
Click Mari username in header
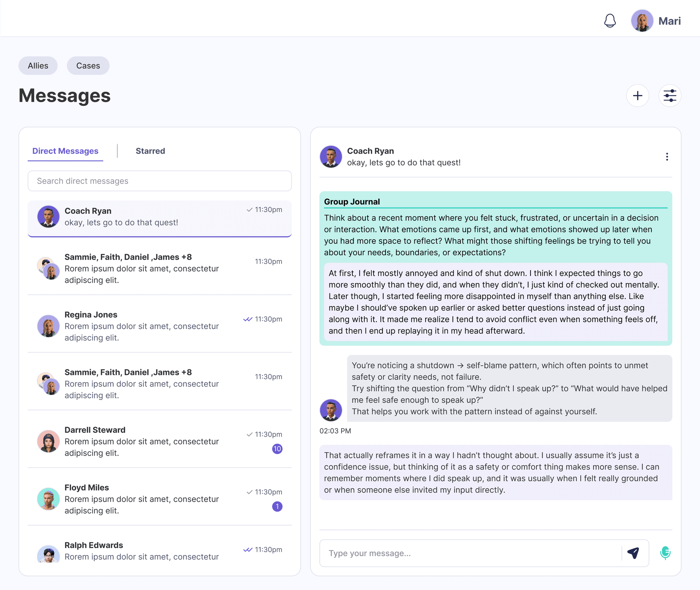[670, 21]
